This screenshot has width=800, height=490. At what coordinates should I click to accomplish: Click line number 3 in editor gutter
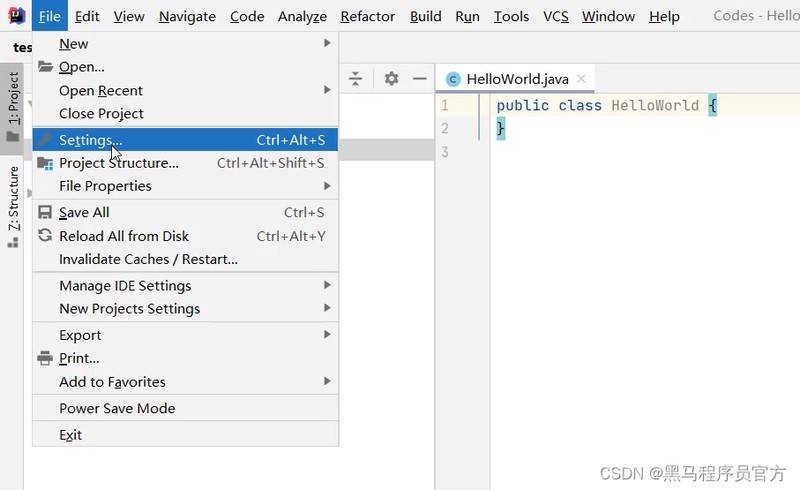pyautogui.click(x=445, y=152)
